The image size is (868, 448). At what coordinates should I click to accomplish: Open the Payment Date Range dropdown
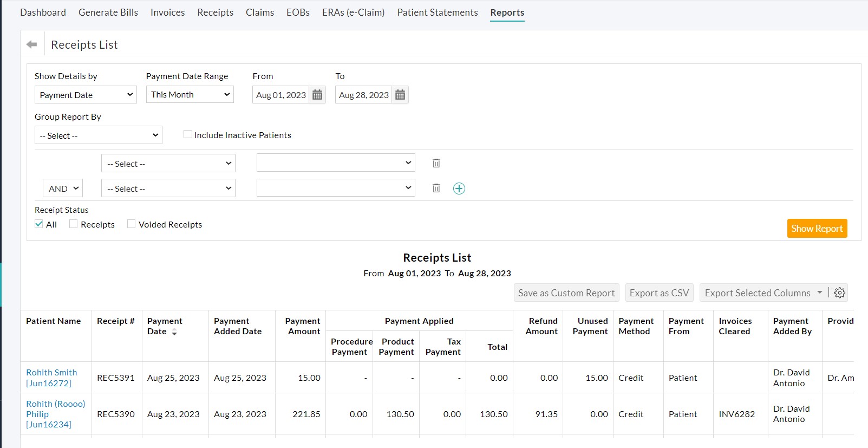190,95
